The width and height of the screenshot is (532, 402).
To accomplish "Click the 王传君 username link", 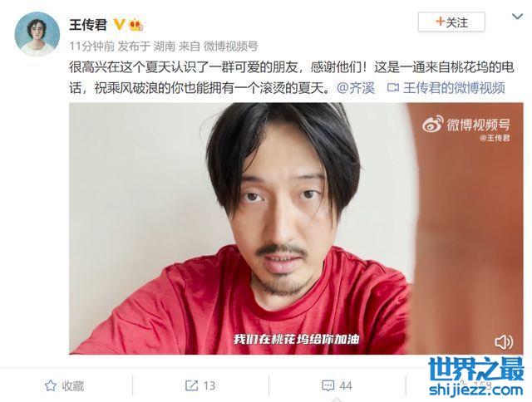I will tap(88, 25).
